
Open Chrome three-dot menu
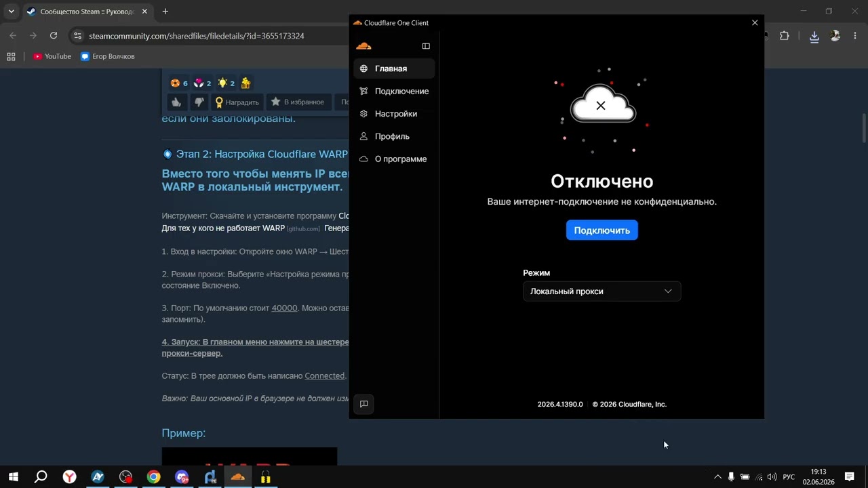856,36
